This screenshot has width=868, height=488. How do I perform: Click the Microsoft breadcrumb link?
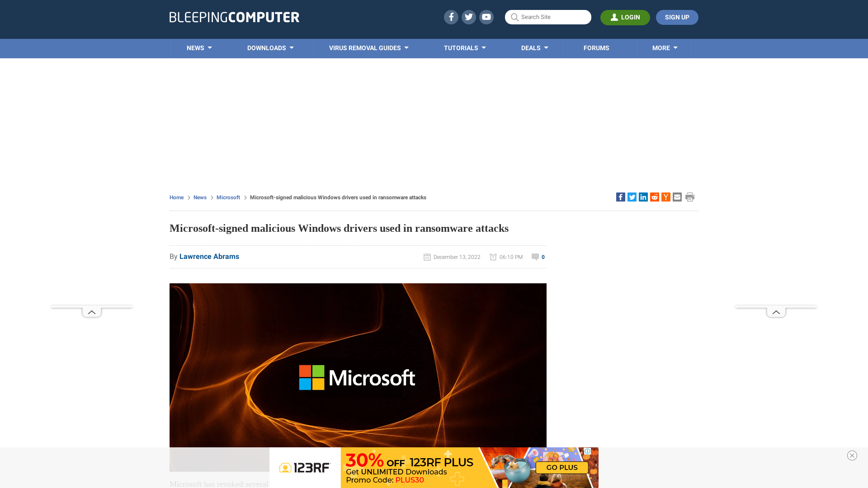[228, 197]
